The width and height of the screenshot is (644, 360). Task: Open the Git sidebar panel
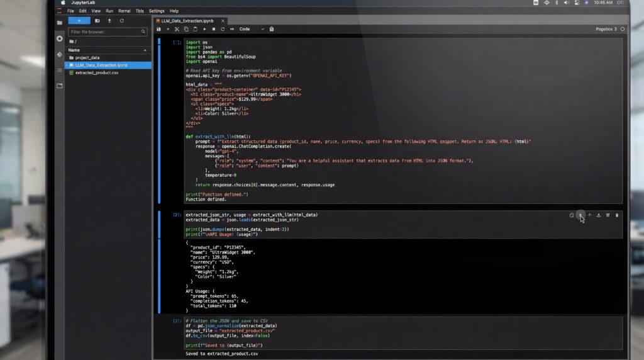click(x=60, y=54)
